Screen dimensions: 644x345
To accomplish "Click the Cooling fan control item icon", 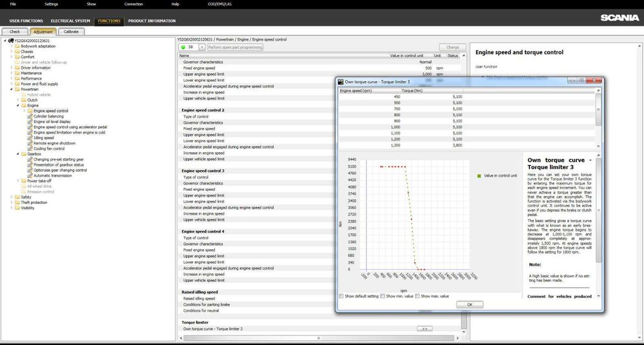I will [x=30, y=148].
